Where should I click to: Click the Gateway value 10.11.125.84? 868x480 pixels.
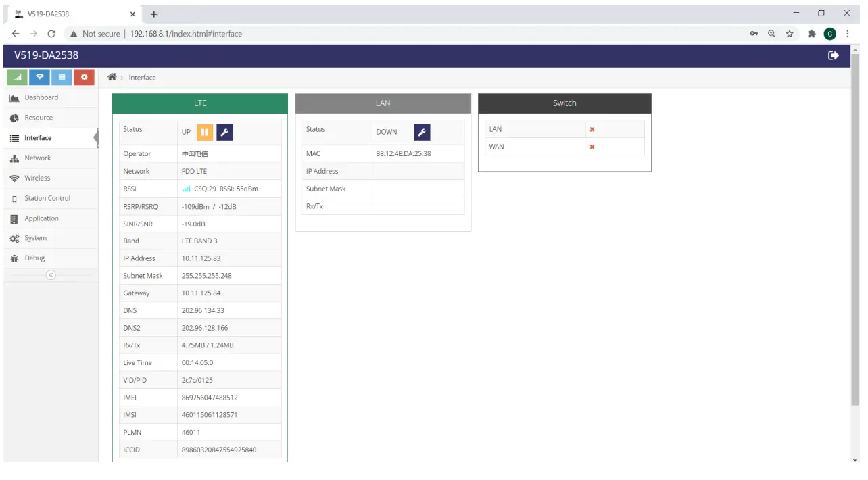201,293
